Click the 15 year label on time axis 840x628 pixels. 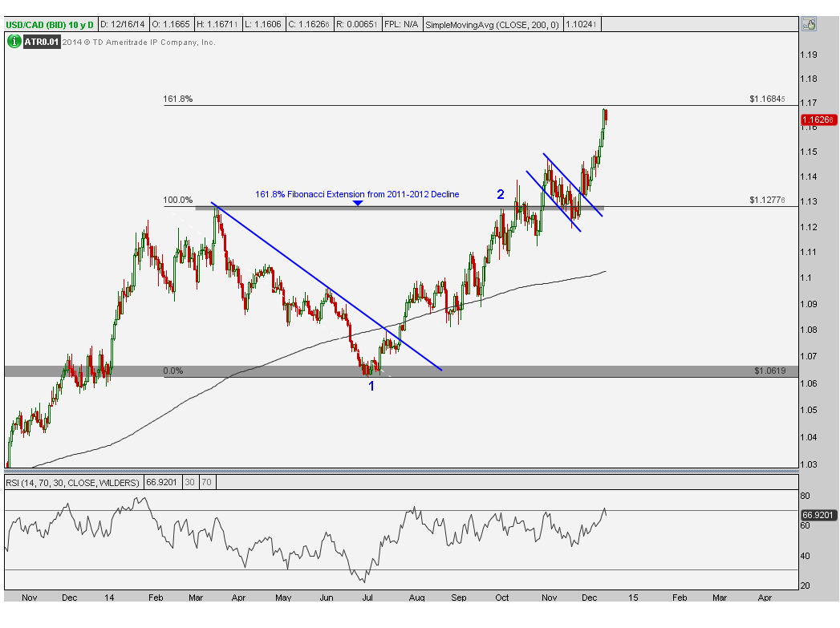[633, 598]
